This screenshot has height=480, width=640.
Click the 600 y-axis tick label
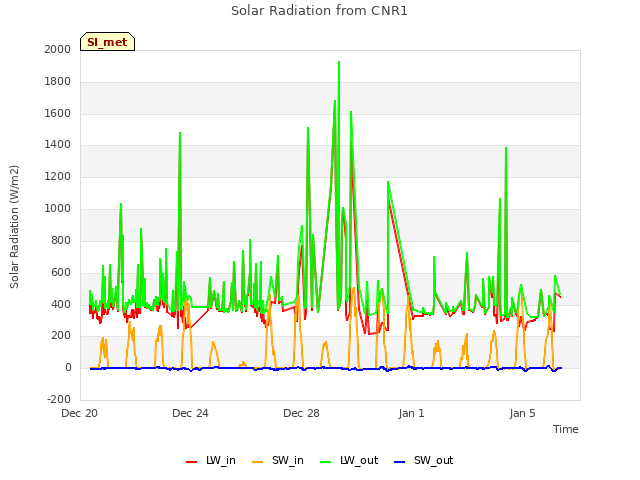pyautogui.click(x=61, y=272)
